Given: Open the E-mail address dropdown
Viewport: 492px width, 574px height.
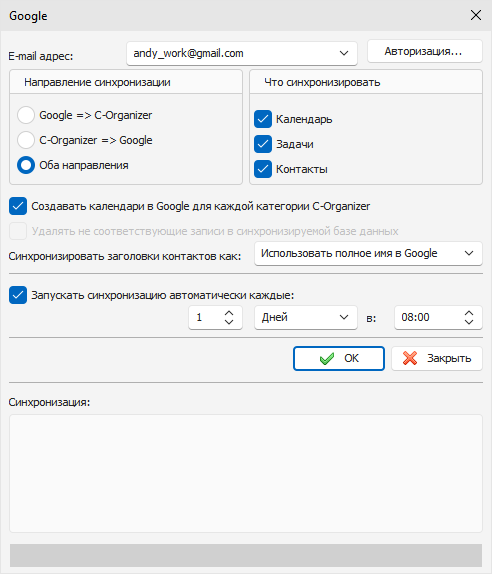Looking at the screenshot, I should coord(344,53).
